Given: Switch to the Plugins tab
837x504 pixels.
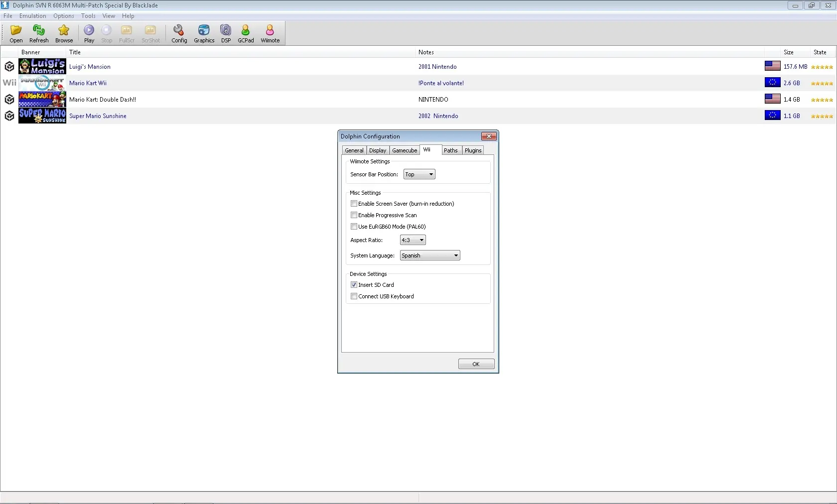Looking at the screenshot, I should pos(473,150).
